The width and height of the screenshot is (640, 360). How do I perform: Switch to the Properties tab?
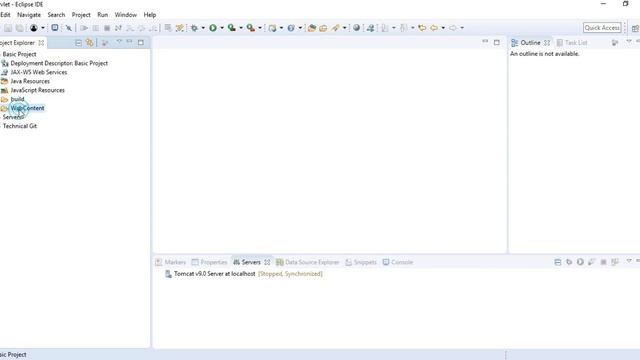(x=209, y=262)
